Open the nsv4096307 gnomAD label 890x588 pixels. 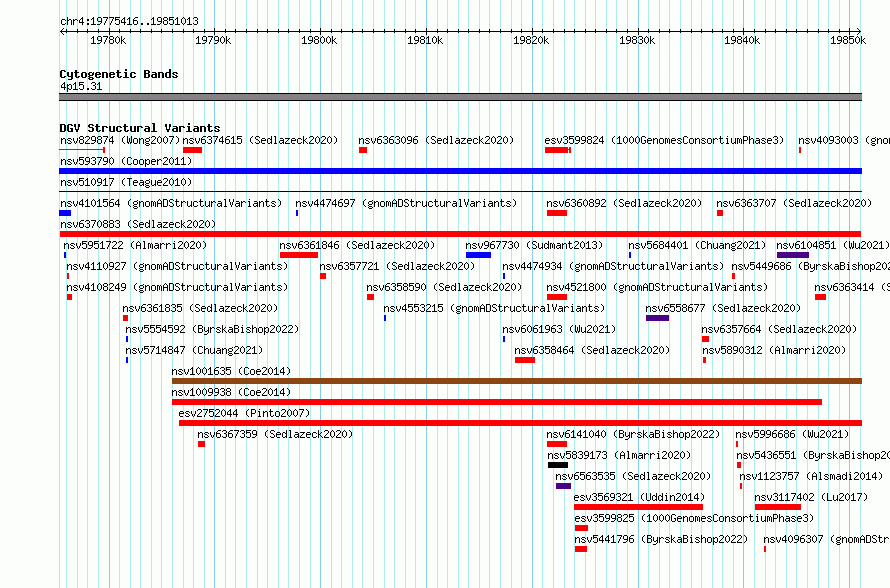[826, 539]
